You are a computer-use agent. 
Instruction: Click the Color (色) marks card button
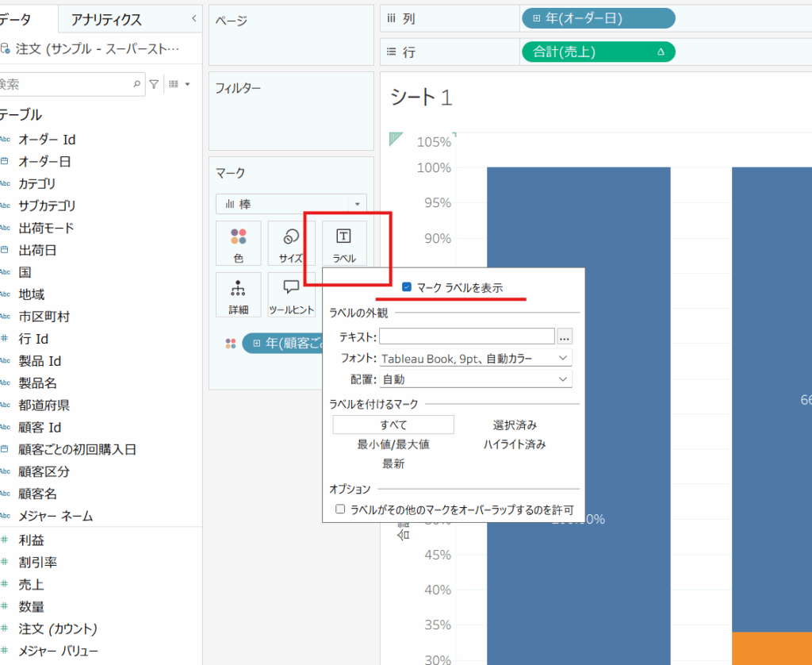tap(238, 243)
